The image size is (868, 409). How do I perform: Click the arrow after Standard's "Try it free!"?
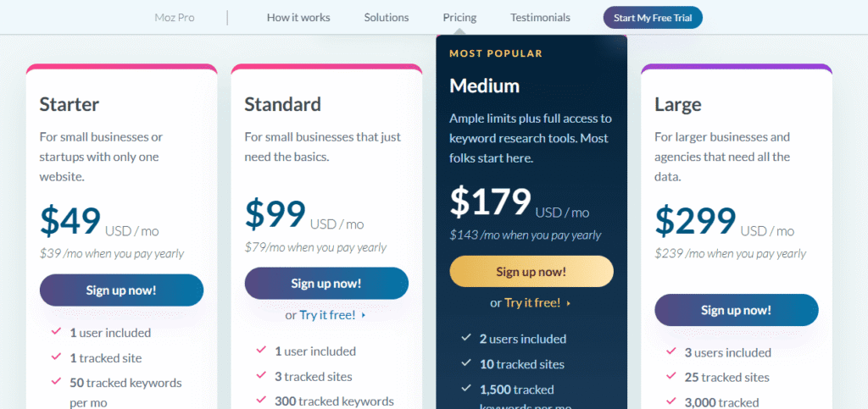click(364, 315)
